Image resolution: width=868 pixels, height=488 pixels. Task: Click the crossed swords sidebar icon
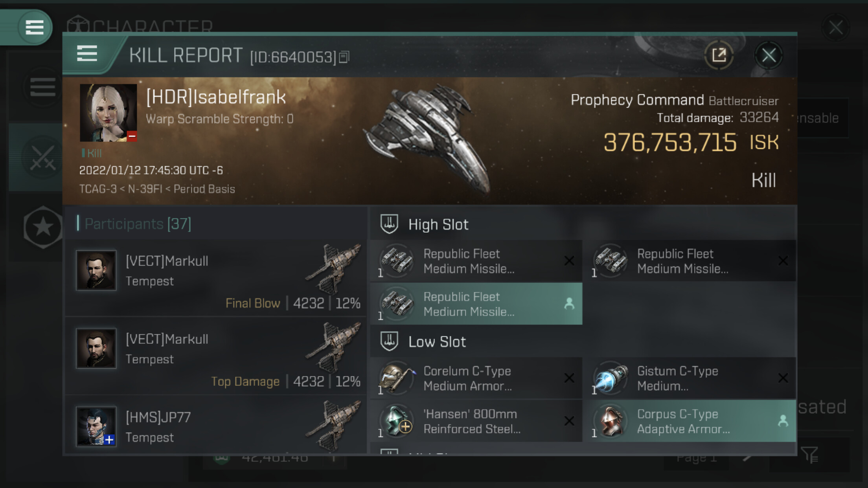[42, 158]
